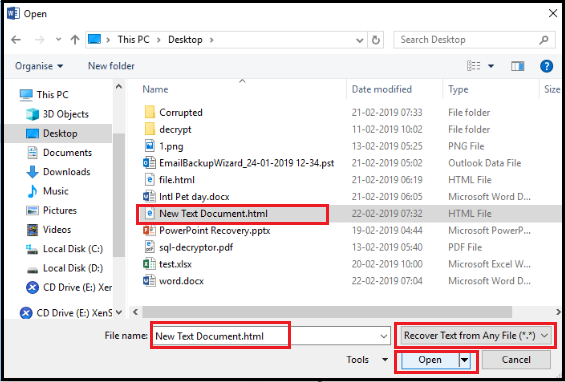This screenshot has width=565, height=382.
Task: Select PowerPoint Recovery.pptx
Action: pyautogui.click(x=215, y=231)
